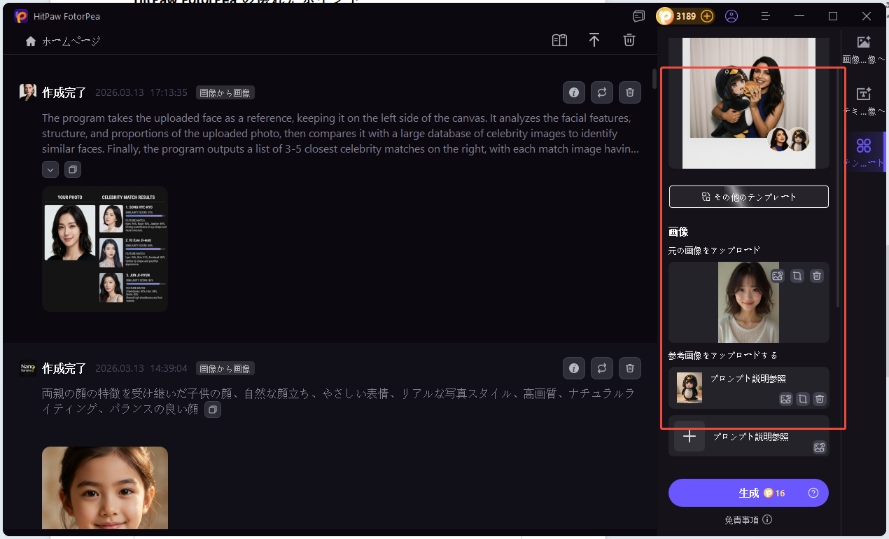Image resolution: width=889 pixels, height=539 pixels.
Task: Copy the Japanese child face prompt
Action: [213, 409]
